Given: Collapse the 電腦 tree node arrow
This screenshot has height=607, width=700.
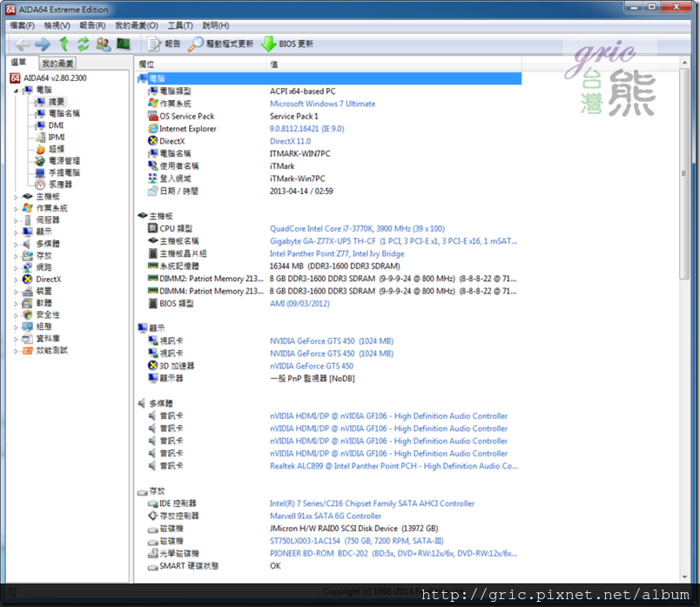Looking at the screenshot, I should pyautogui.click(x=16, y=91).
